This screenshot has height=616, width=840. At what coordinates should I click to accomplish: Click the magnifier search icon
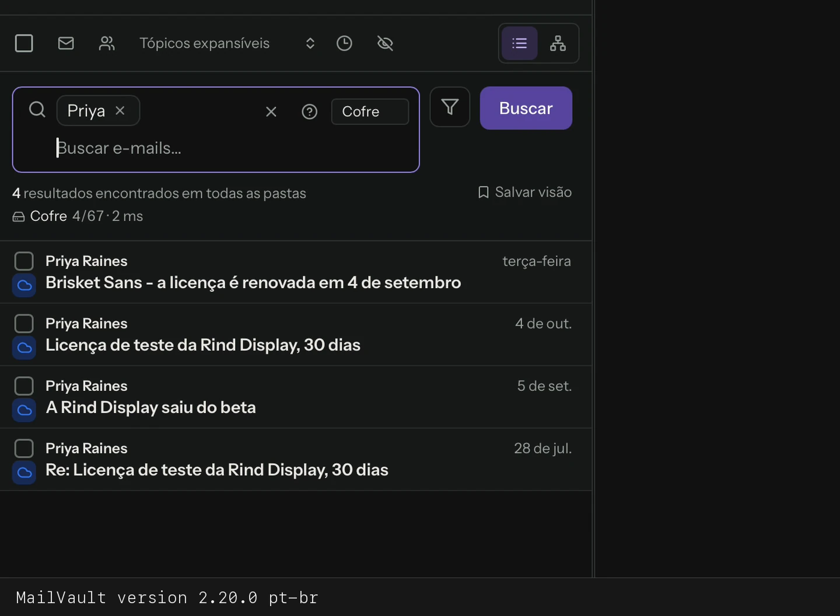pos(37,109)
